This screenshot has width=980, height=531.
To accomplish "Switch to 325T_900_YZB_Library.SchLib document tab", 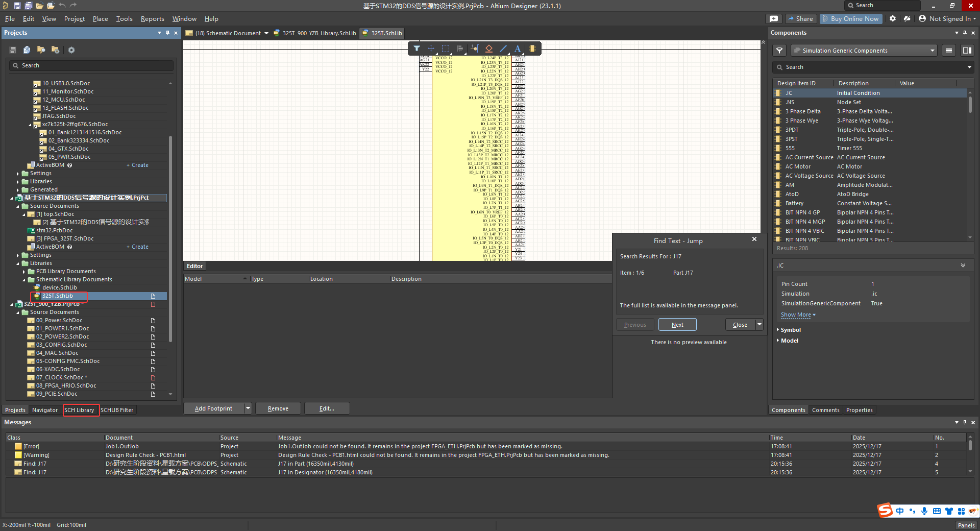I will point(315,33).
